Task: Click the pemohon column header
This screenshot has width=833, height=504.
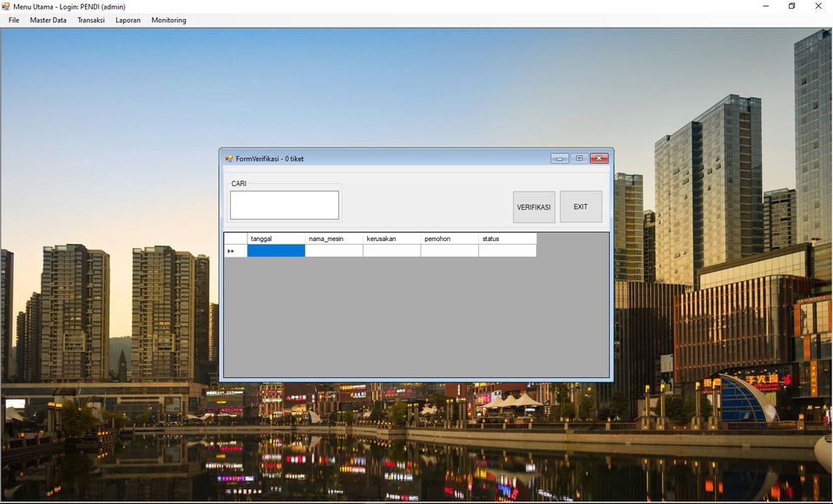Action: click(x=449, y=239)
